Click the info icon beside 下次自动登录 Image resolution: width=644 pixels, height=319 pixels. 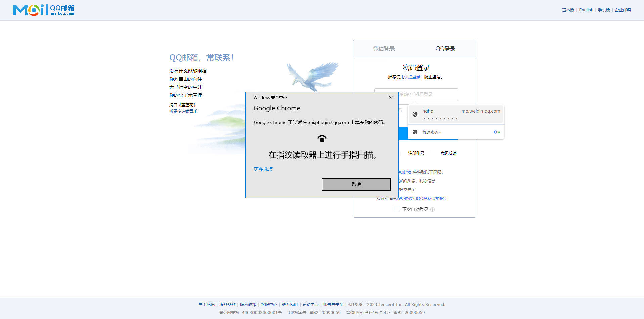(433, 209)
